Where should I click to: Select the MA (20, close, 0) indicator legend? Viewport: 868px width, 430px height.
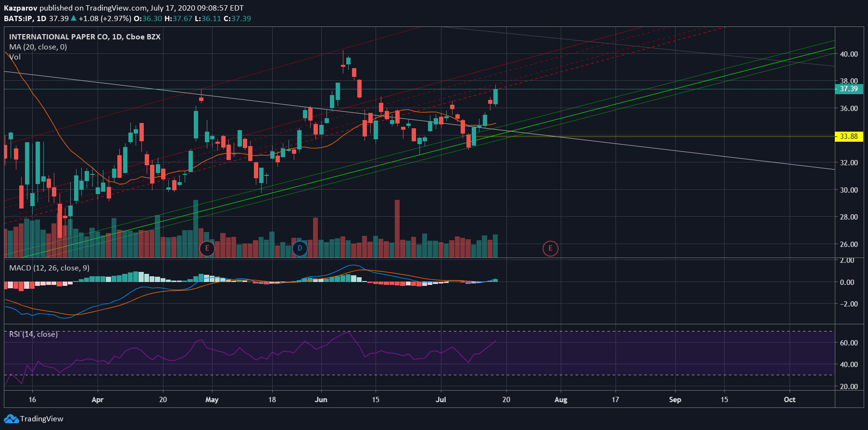coord(38,47)
